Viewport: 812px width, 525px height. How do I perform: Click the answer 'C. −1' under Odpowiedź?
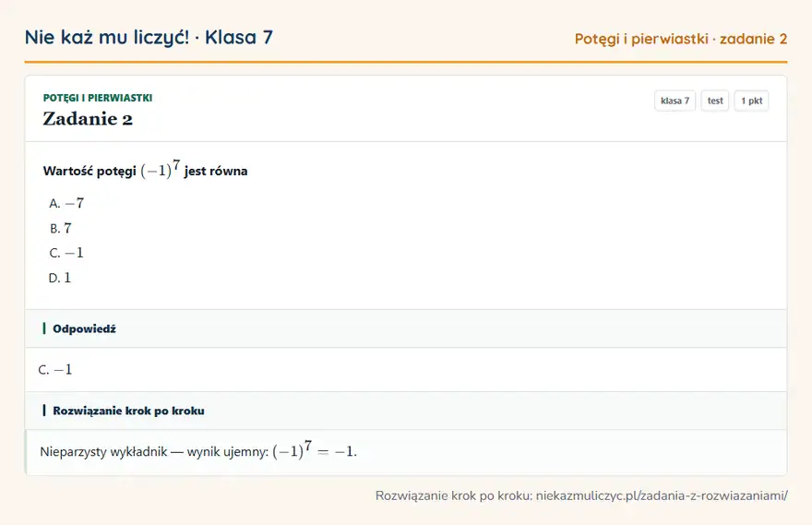pyautogui.click(x=54, y=369)
